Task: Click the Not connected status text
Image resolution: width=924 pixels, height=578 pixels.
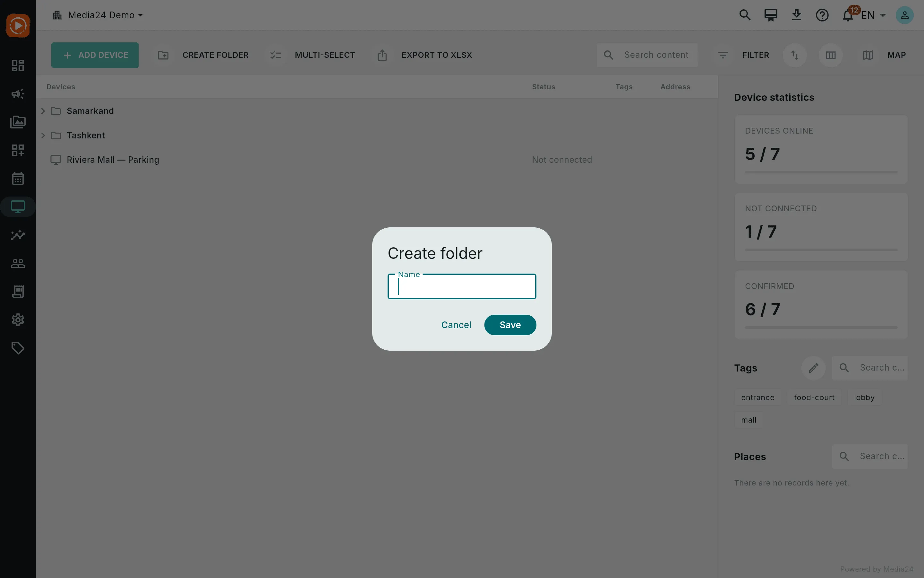Action: (x=562, y=160)
